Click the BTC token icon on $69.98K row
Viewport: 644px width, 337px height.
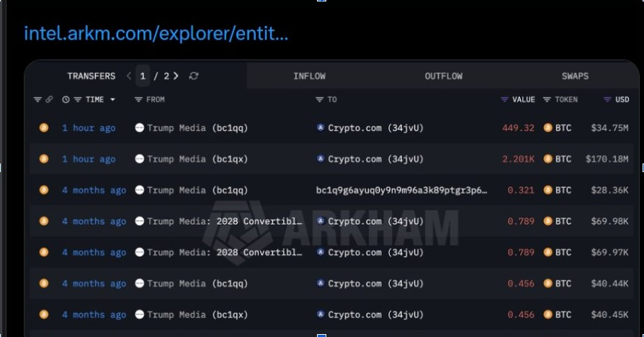pos(548,221)
